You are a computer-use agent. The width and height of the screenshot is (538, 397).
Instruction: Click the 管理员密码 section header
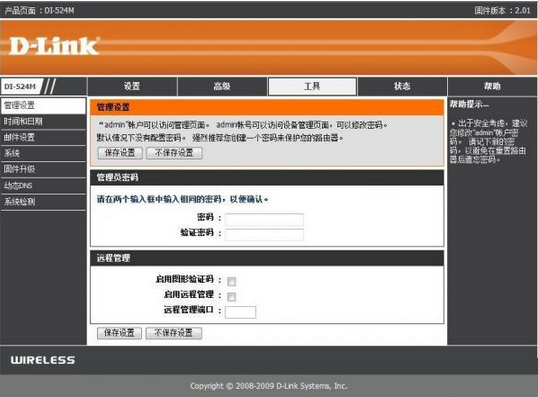tap(267, 177)
